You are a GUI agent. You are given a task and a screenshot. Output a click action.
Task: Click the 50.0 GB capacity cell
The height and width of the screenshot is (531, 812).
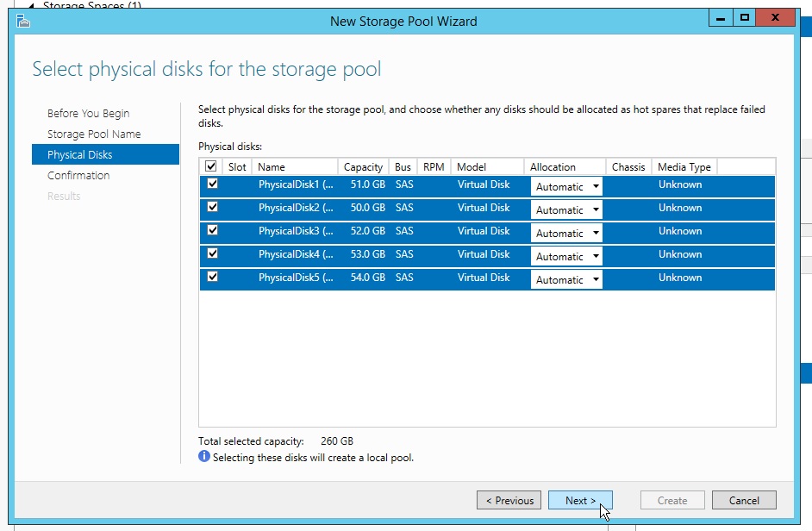tap(368, 208)
